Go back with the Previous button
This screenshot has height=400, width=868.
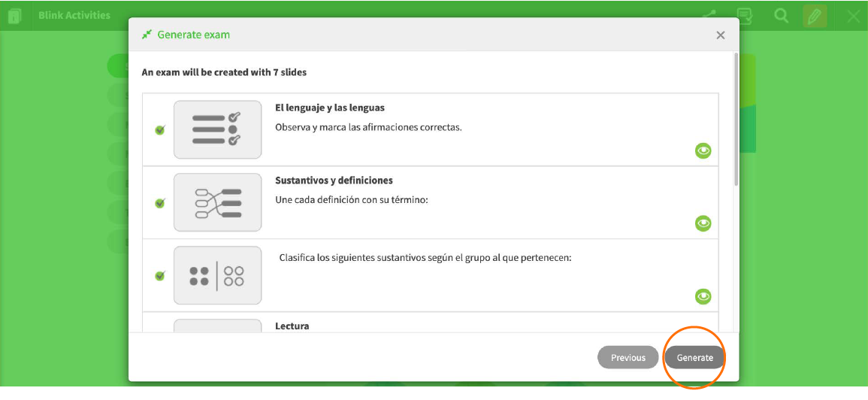click(628, 358)
